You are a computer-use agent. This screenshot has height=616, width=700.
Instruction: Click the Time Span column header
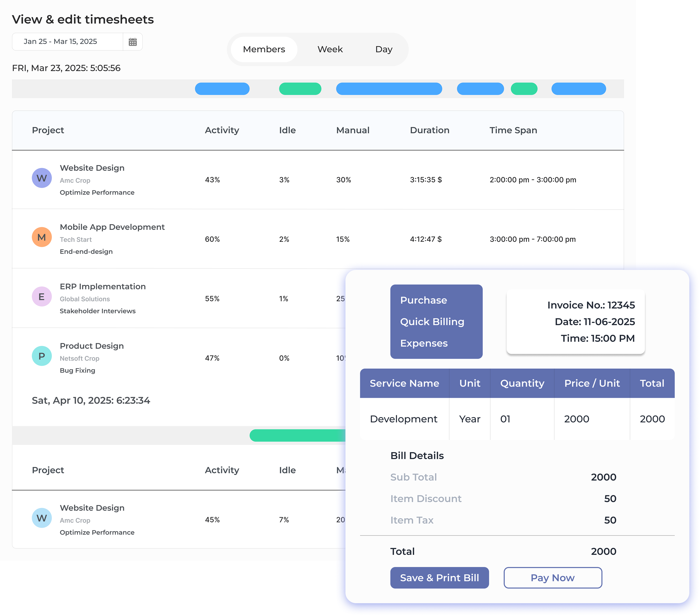[x=513, y=130]
